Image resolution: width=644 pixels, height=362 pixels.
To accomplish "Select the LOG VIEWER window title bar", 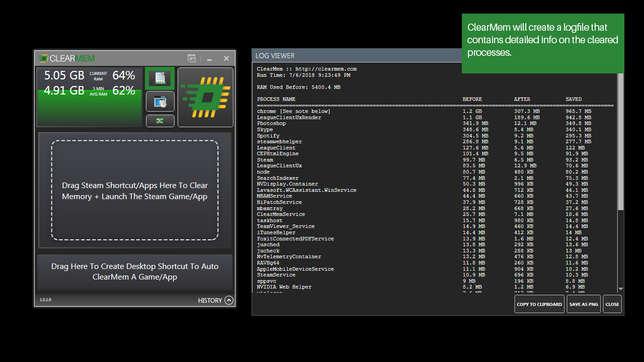I will pos(352,55).
